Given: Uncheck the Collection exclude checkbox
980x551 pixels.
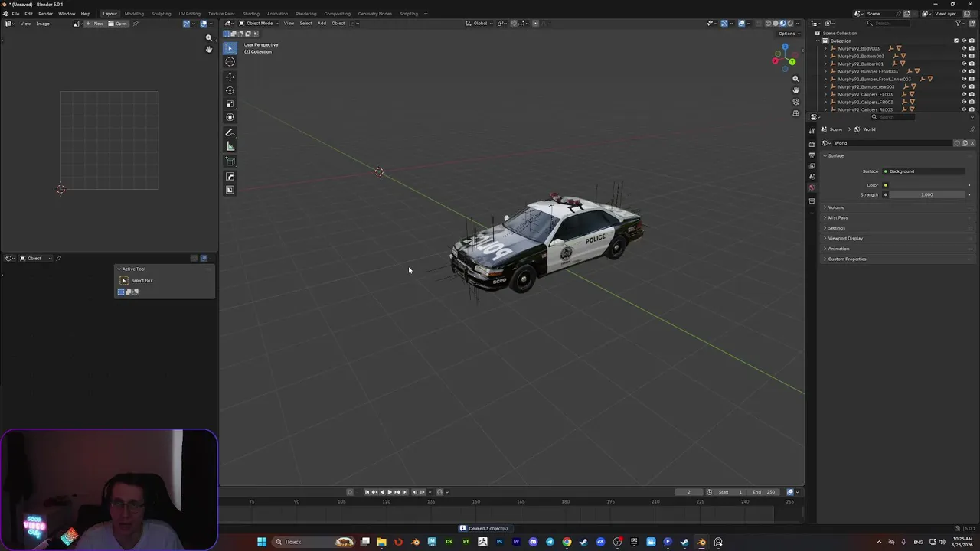Looking at the screenshot, I should point(955,41).
